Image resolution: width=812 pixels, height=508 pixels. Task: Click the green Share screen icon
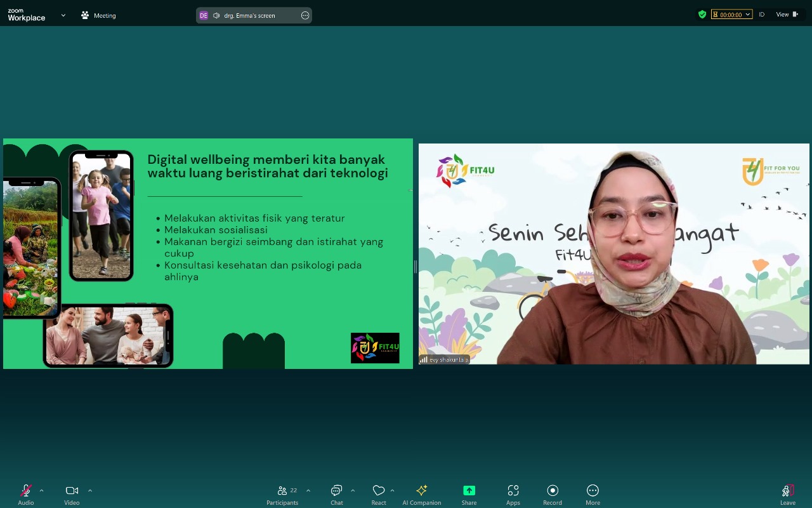(469, 491)
